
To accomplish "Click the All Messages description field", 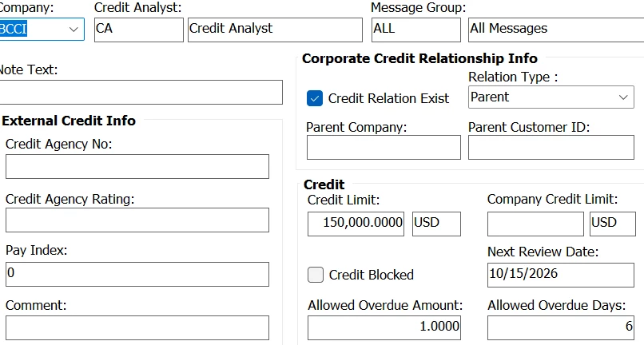I will click(555, 29).
